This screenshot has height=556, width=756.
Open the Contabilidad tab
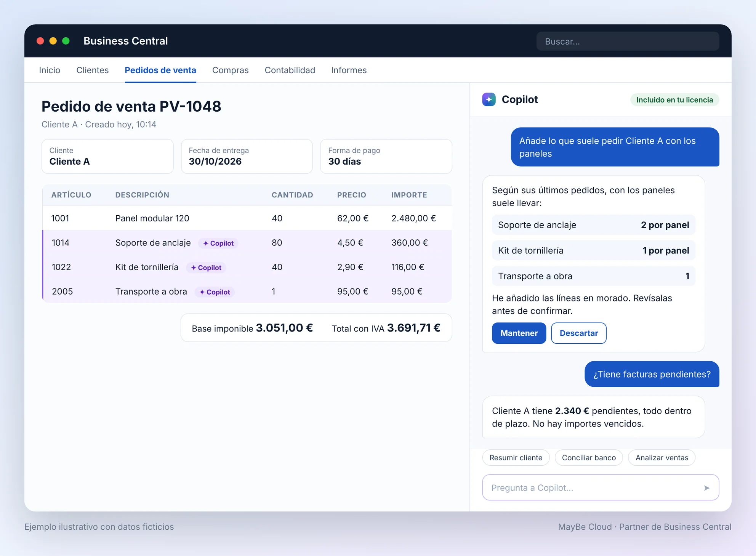pos(290,70)
